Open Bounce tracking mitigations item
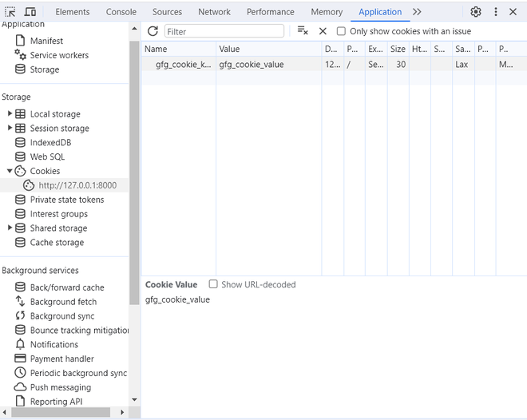The height and width of the screenshot is (420, 527). [79, 331]
